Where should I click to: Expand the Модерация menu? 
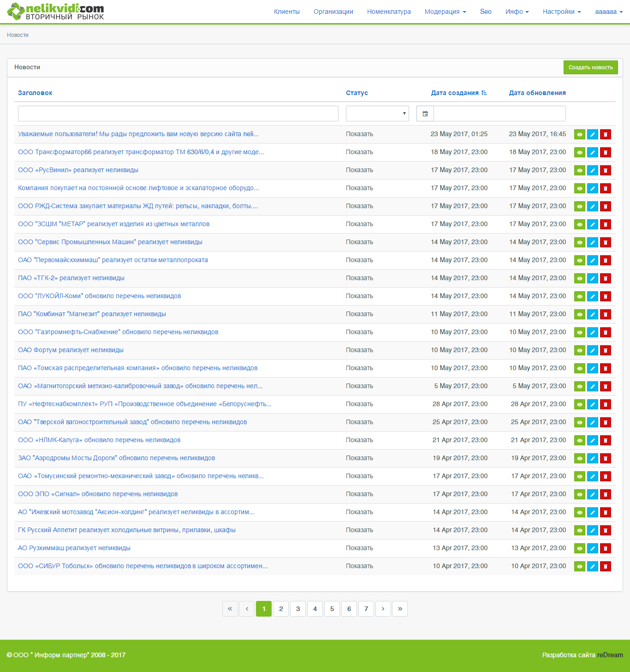point(446,12)
